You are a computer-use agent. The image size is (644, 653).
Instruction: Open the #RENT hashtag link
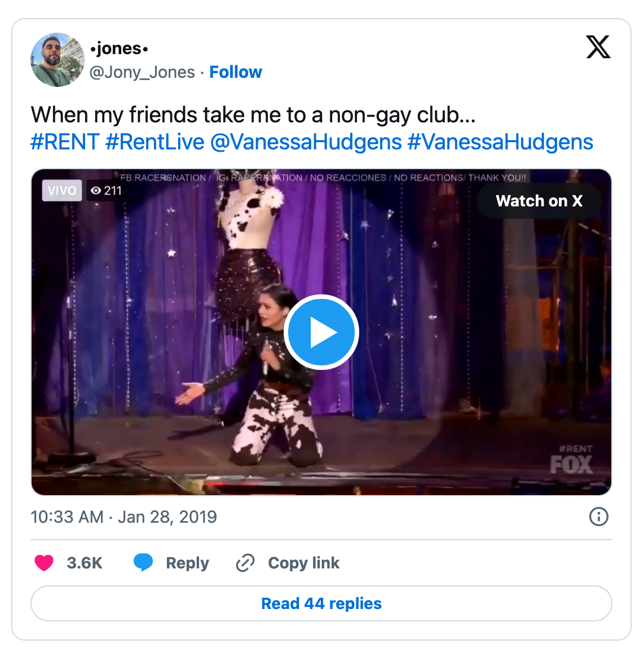65,142
